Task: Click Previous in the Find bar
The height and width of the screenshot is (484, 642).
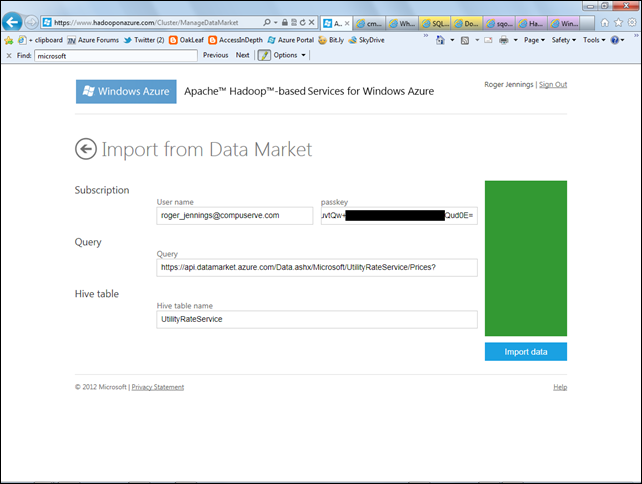Action: (215, 55)
